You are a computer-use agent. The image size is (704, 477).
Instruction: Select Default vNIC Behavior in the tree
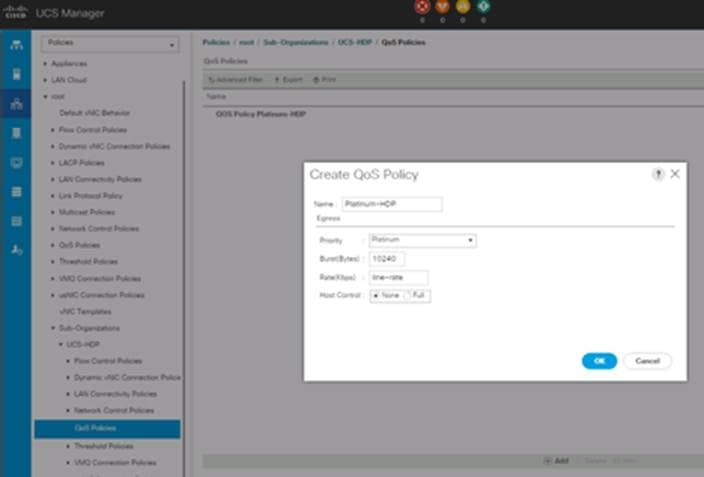[94, 113]
